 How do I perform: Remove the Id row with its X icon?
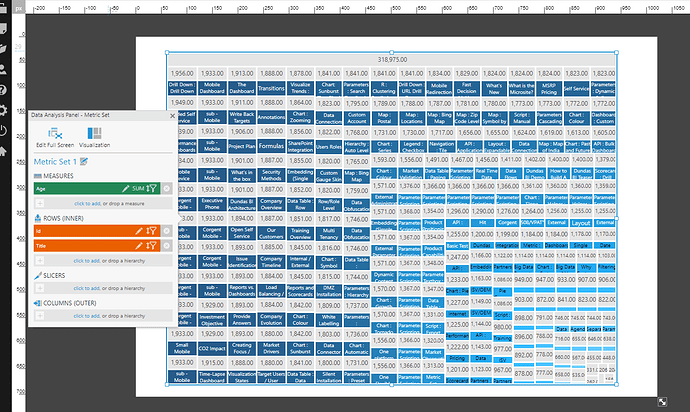[167, 231]
